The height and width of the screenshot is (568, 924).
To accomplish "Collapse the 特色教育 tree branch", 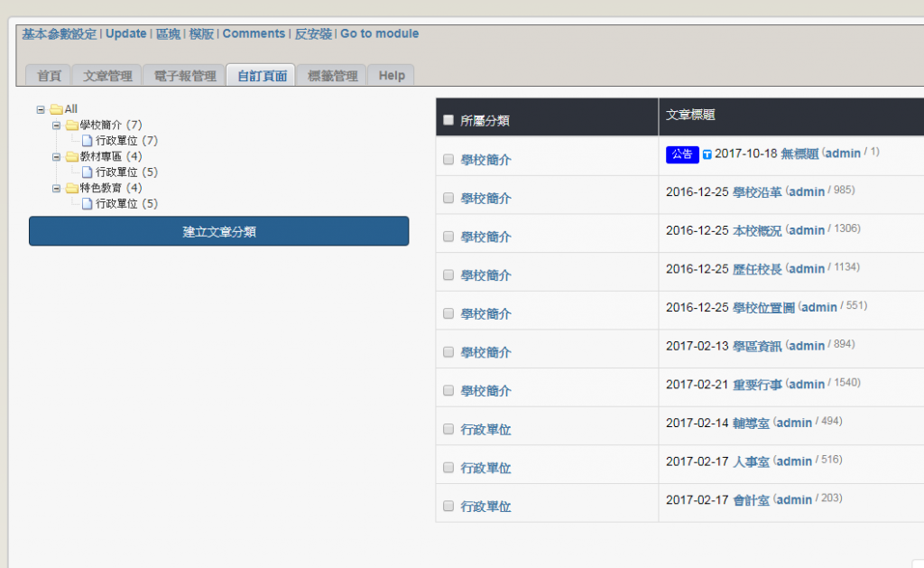I will coord(56,189).
